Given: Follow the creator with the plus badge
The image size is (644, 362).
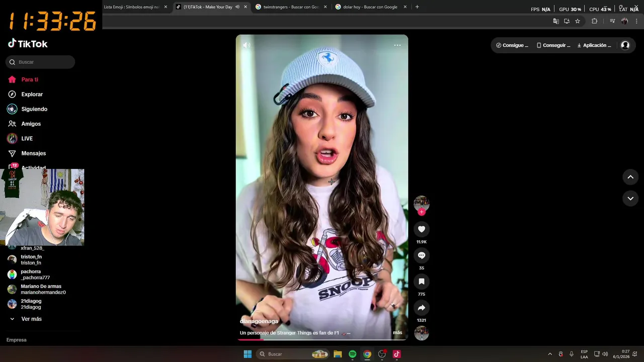Looking at the screenshot, I should 422,212.
